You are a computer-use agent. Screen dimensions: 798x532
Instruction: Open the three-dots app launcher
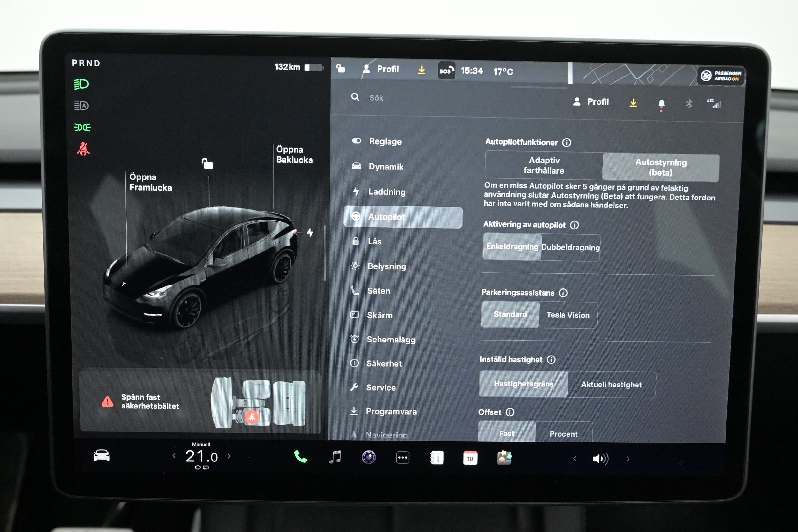point(403,458)
